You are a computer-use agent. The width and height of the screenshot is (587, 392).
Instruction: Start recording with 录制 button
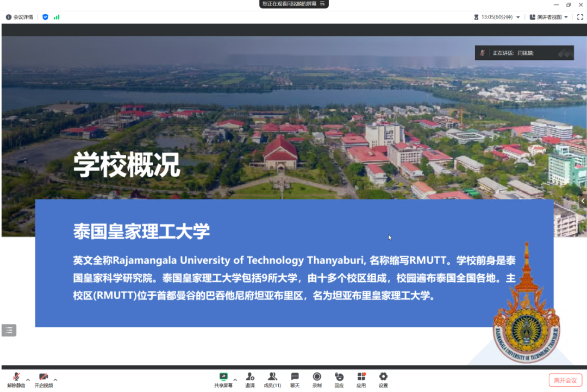pyautogui.click(x=317, y=379)
